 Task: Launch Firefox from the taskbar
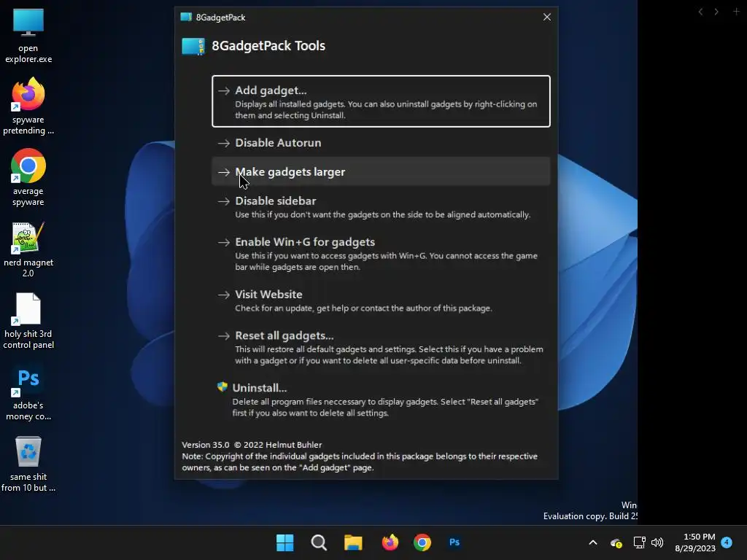(390, 542)
